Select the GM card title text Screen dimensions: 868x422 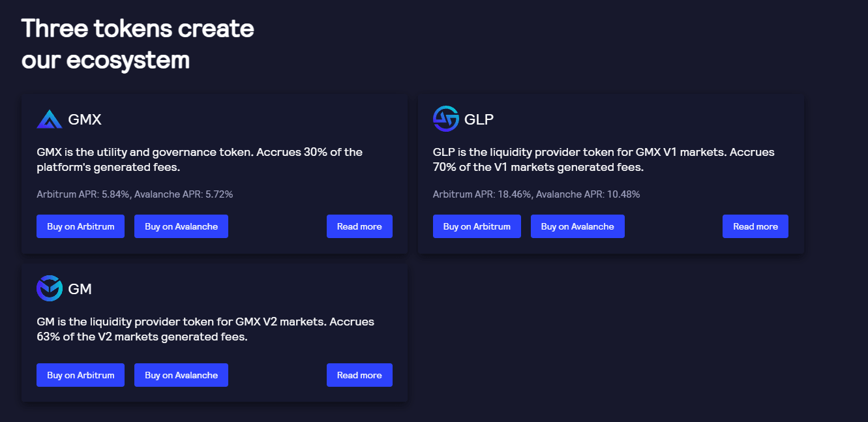click(x=80, y=289)
